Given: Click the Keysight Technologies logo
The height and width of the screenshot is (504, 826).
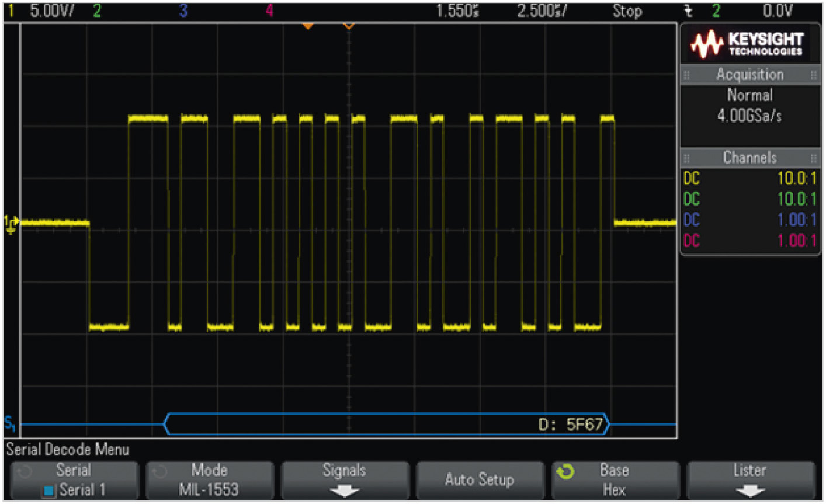Looking at the screenshot, I should tap(749, 45).
